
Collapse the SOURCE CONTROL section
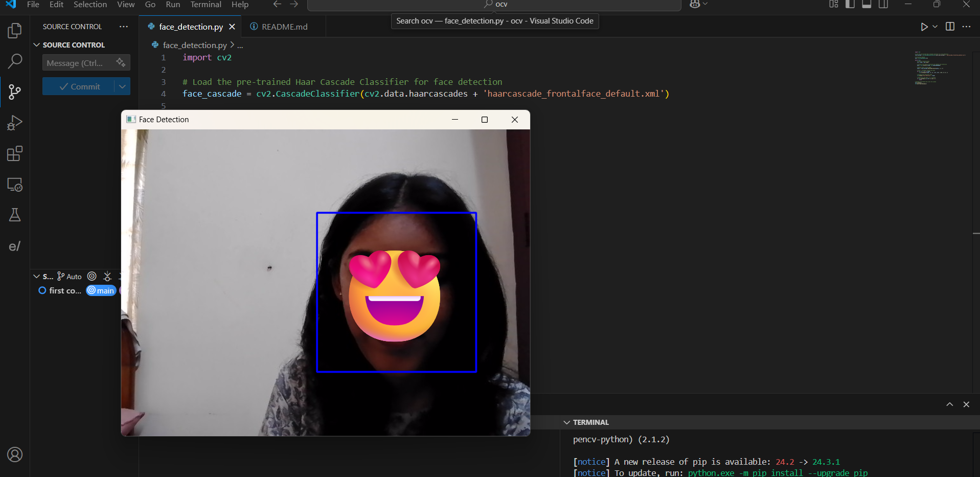(x=37, y=45)
